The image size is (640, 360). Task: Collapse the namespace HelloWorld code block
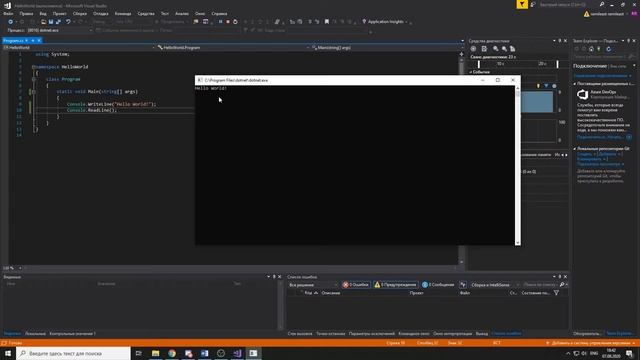[x=34, y=67]
